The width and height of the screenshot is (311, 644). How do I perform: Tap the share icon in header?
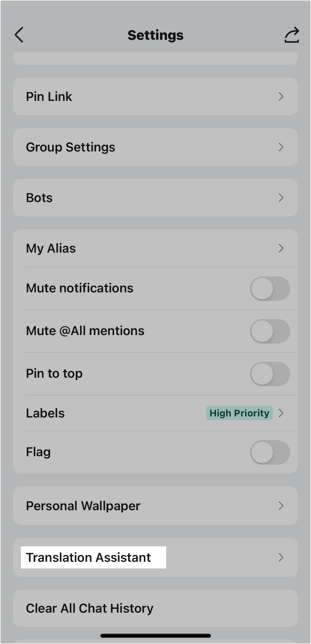(292, 35)
